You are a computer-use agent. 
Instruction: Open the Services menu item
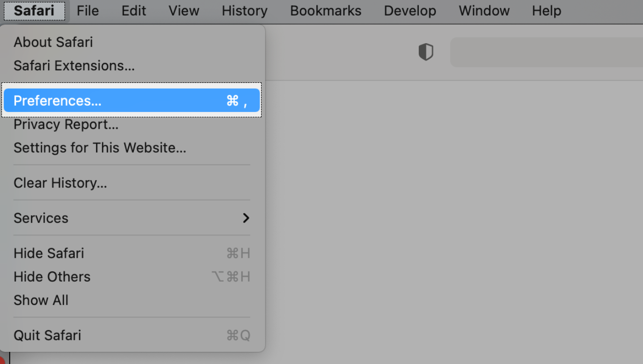132,218
